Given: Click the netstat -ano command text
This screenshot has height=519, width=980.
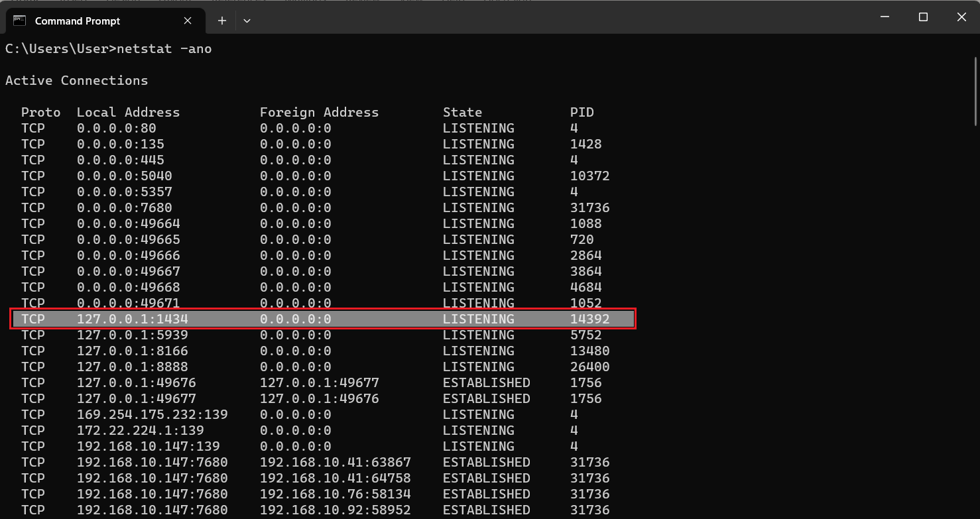Looking at the screenshot, I should [164, 49].
